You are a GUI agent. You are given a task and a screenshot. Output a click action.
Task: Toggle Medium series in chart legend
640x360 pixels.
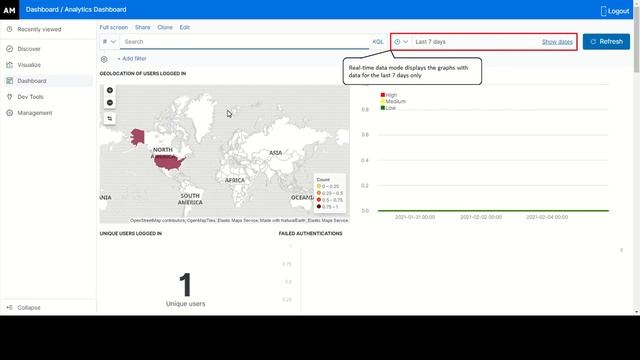tap(393, 101)
